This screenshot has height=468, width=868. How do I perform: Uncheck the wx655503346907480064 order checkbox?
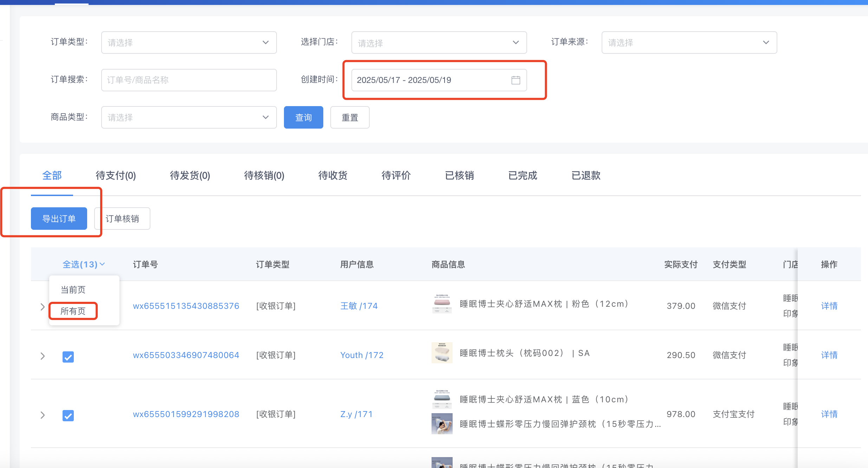point(68,357)
